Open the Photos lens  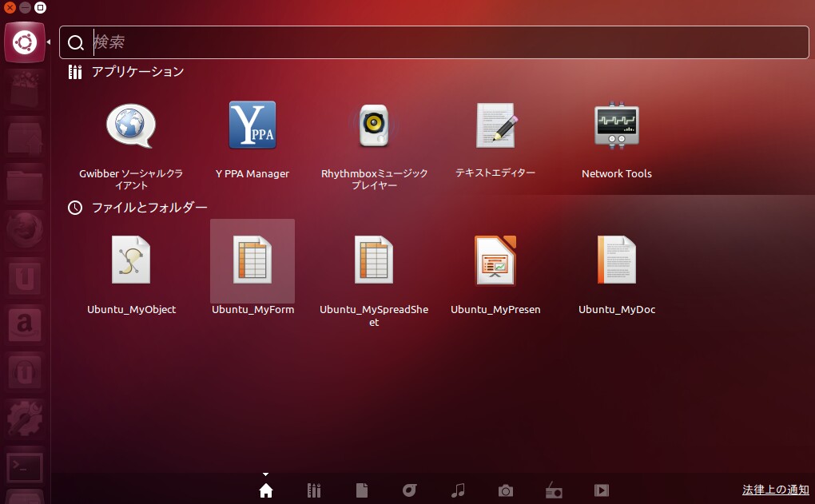(506, 490)
